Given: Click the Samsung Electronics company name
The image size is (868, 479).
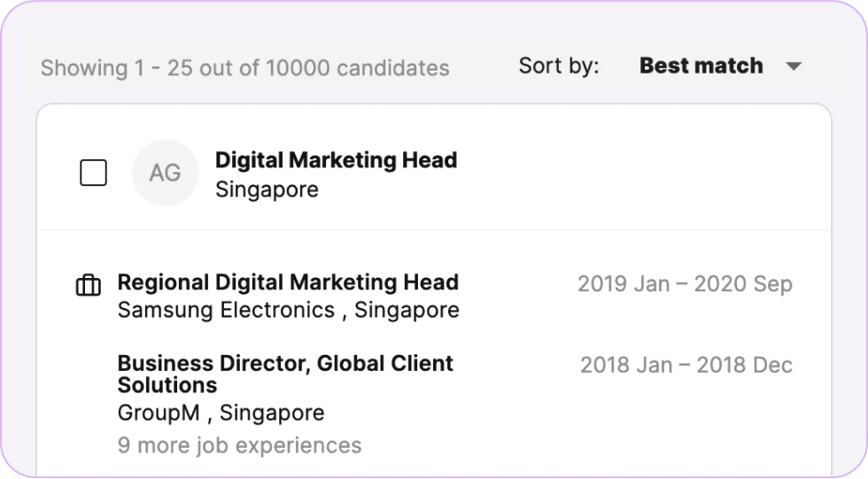Looking at the screenshot, I should coord(226,310).
